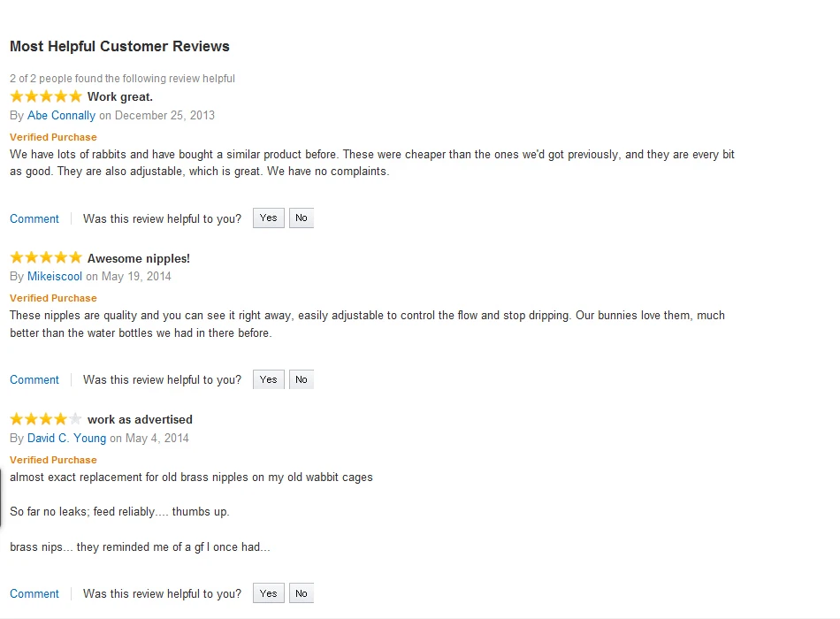
Task: Click the Most Helpful Customer Reviews heading
Action: [x=119, y=46]
